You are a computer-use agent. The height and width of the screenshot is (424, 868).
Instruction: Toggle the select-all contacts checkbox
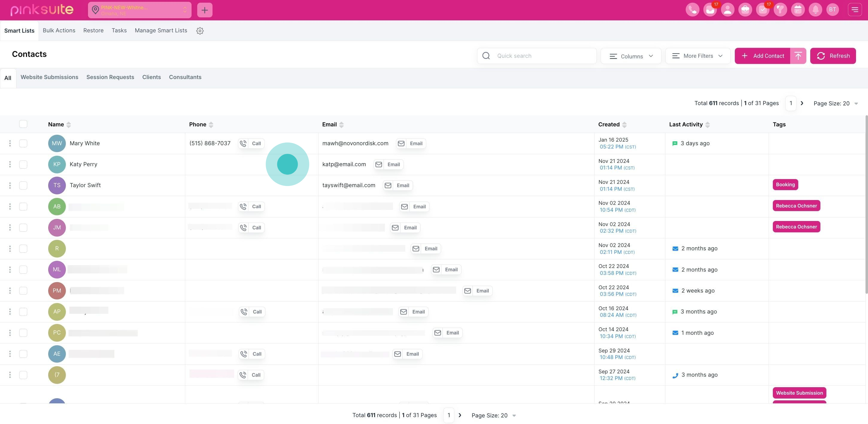point(23,124)
